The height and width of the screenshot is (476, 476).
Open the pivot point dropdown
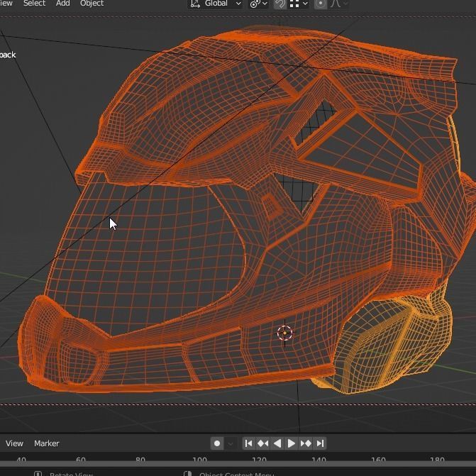click(258, 4)
